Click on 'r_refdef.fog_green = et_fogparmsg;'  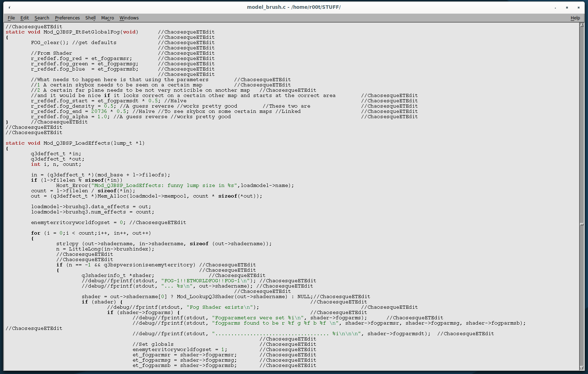coord(85,64)
